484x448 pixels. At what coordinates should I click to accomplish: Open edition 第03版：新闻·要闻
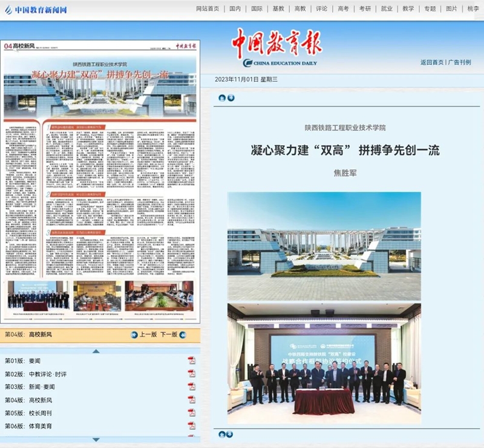point(30,387)
